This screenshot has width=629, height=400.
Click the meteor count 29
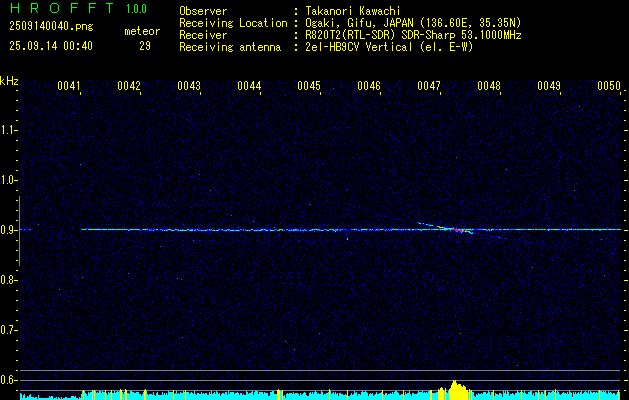point(145,46)
